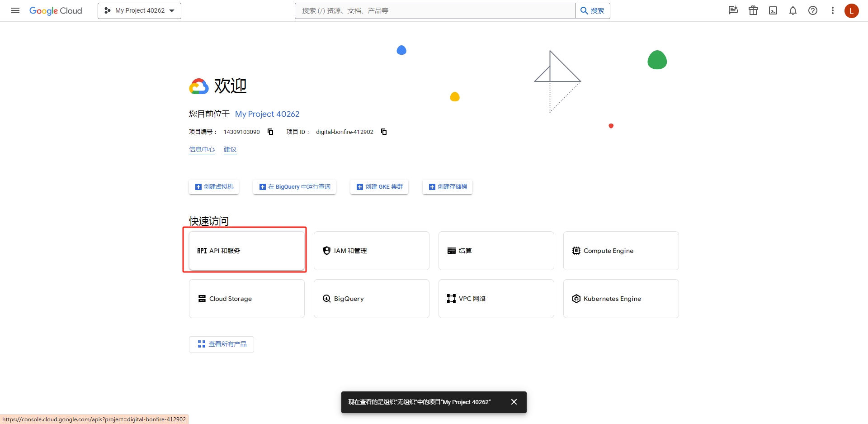Open the Cloud Storage card
Viewport: 868px width, 424px height.
click(x=247, y=299)
